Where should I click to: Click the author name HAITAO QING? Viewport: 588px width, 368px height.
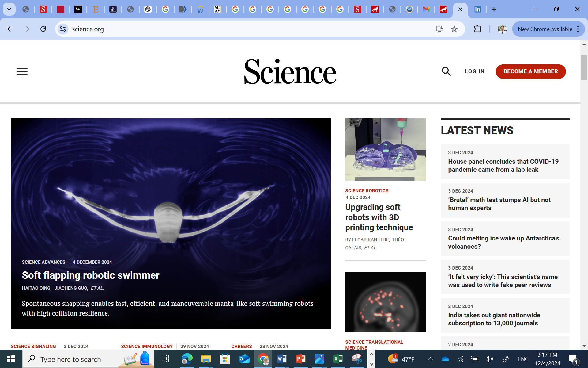tap(36, 288)
